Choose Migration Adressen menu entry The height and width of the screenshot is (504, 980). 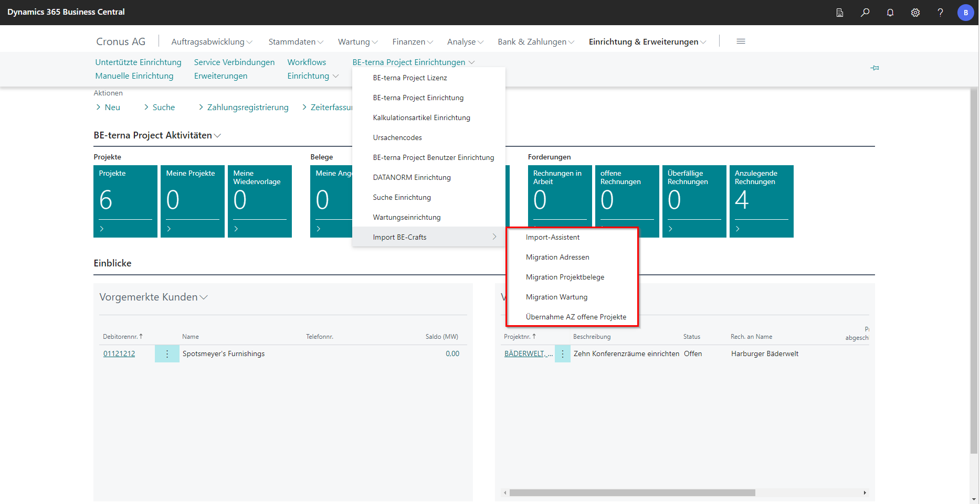557,258
